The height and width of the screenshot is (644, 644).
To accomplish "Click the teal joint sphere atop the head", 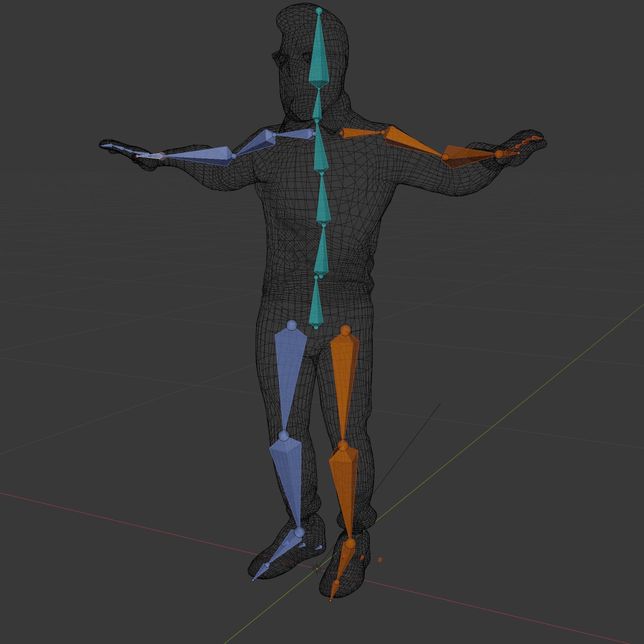I will tap(319, 11).
